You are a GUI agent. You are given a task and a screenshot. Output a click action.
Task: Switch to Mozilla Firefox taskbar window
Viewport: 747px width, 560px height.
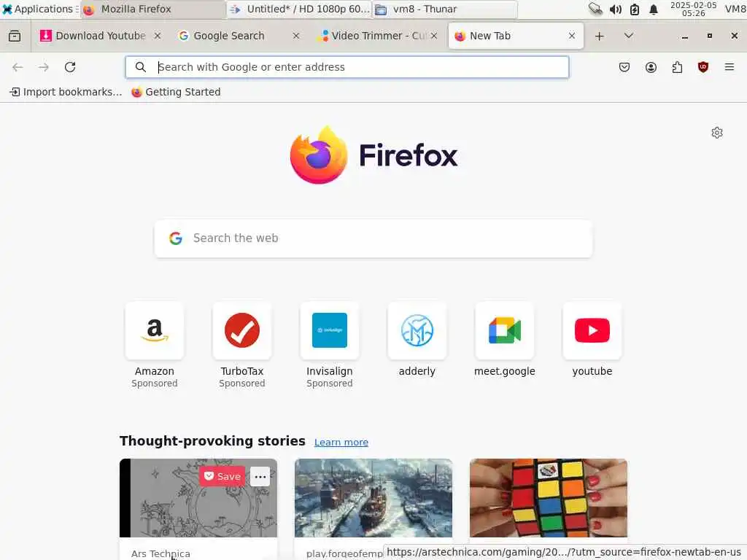pyautogui.click(x=152, y=9)
